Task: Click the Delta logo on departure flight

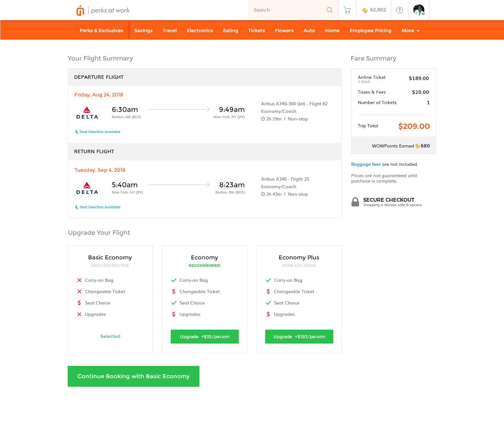Action: coord(87,113)
